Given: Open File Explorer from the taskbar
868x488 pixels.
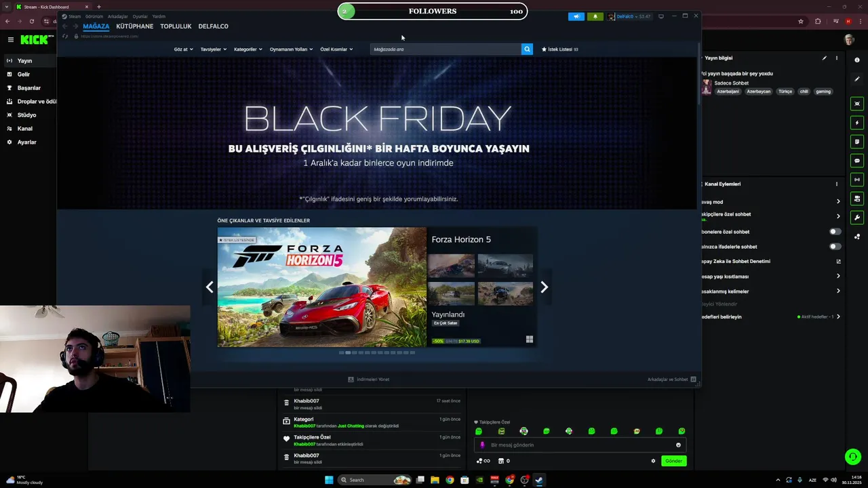Looking at the screenshot, I should pyautogui.click(x=435, y=480).
